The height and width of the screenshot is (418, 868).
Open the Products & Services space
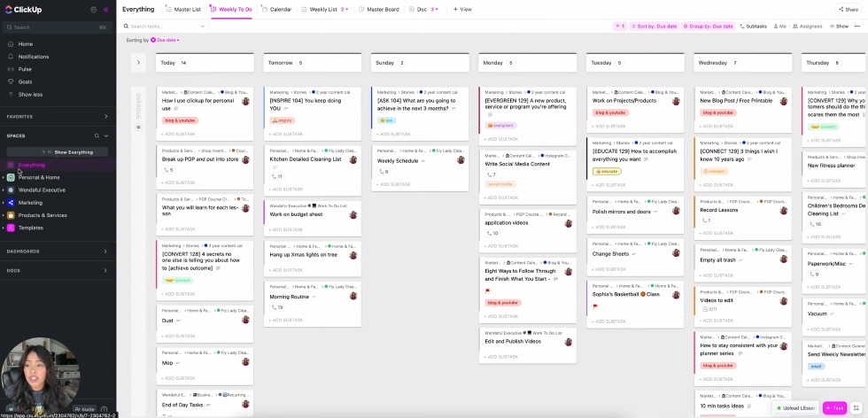click(43, 215)
